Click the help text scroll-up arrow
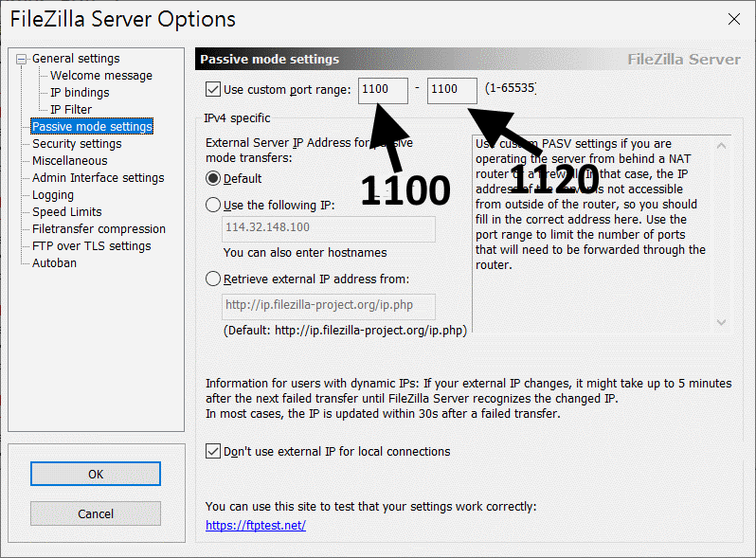 click(721, 145)
